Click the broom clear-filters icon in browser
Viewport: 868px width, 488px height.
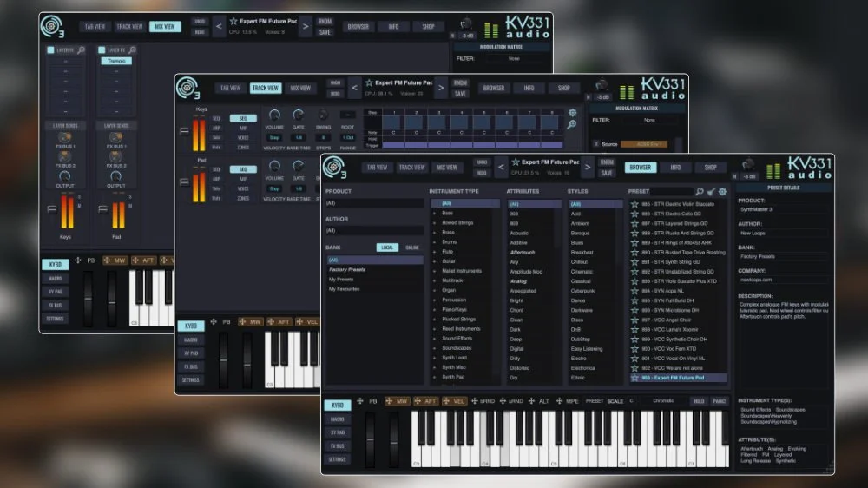712,191
